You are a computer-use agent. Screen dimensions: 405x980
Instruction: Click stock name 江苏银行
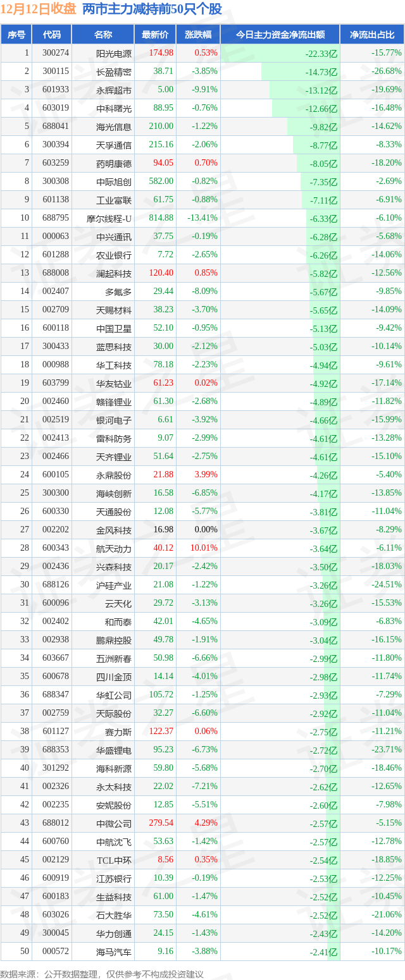[x=114, y=878]
